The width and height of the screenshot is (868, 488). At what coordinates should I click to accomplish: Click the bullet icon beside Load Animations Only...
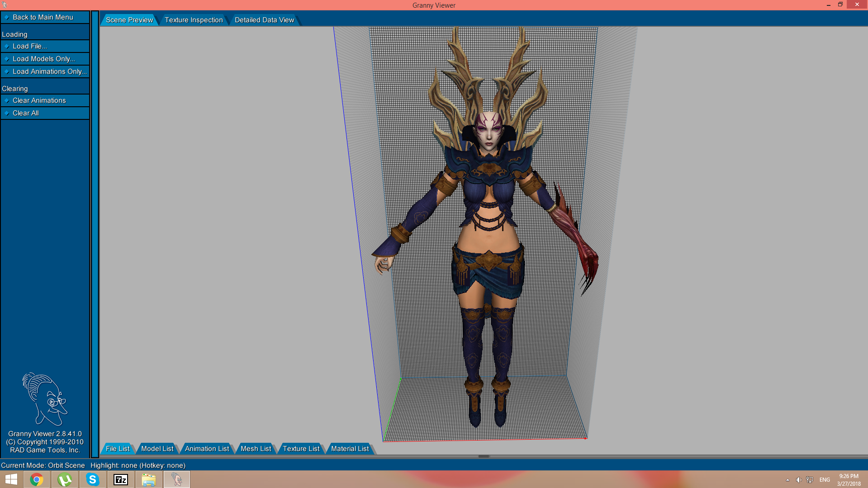tap(7, 71)
